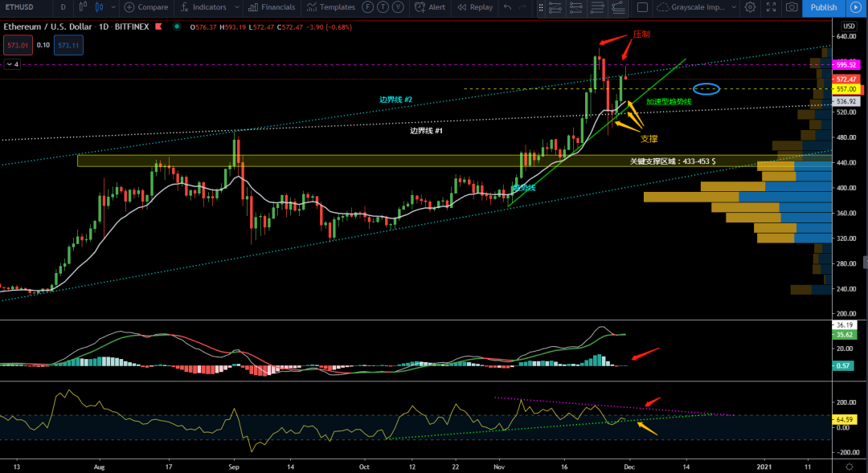Undo the last chart action
This screenshot has height=473, width=868.
[x=506, y=7]
